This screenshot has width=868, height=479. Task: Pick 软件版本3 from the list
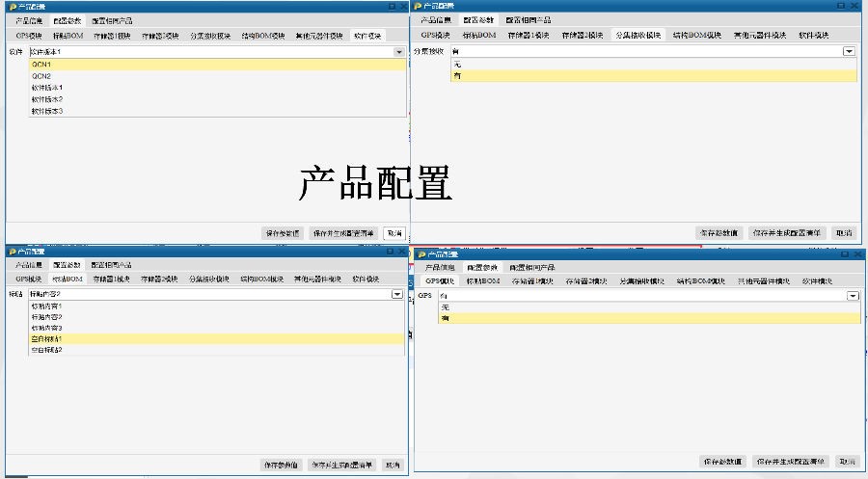click(x=46, y=111)
